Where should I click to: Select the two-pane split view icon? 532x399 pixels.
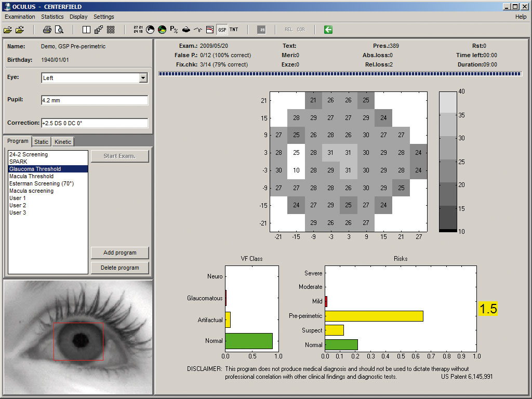click(87, 30)
